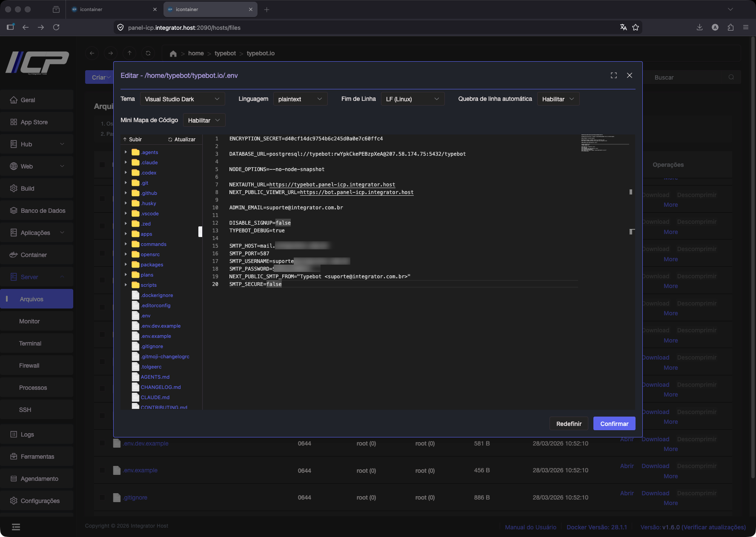The image size is (756, 537).
Task: Open the browser extensions icon
Action: [x=730, y=27]
